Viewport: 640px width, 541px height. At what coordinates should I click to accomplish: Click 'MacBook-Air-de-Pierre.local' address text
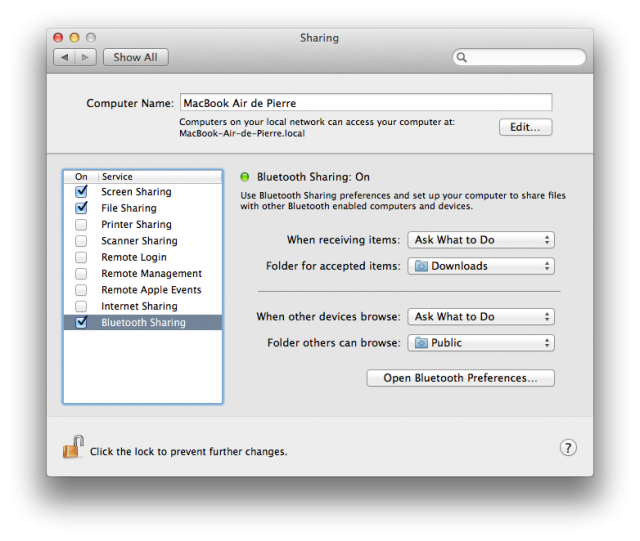[242, 134]
